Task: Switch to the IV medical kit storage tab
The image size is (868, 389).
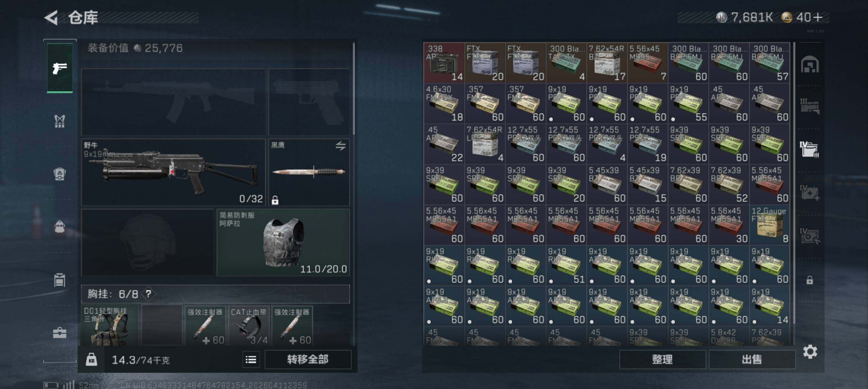Action: tap(810, 192)
